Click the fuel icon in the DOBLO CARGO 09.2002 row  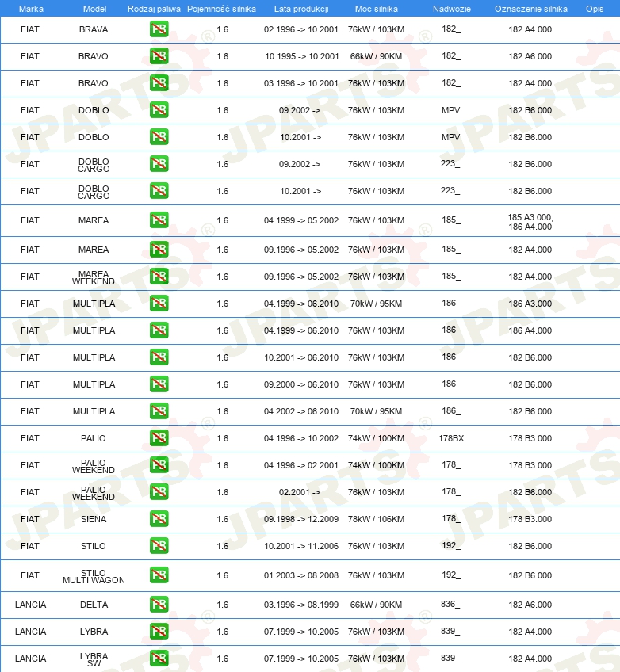pos(159,164)
